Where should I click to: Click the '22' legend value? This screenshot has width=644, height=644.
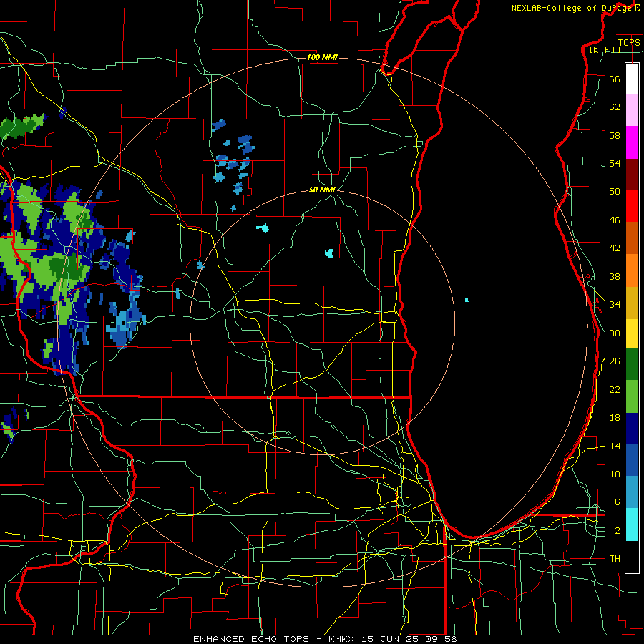pyautogui.click(x=615, y=389)
